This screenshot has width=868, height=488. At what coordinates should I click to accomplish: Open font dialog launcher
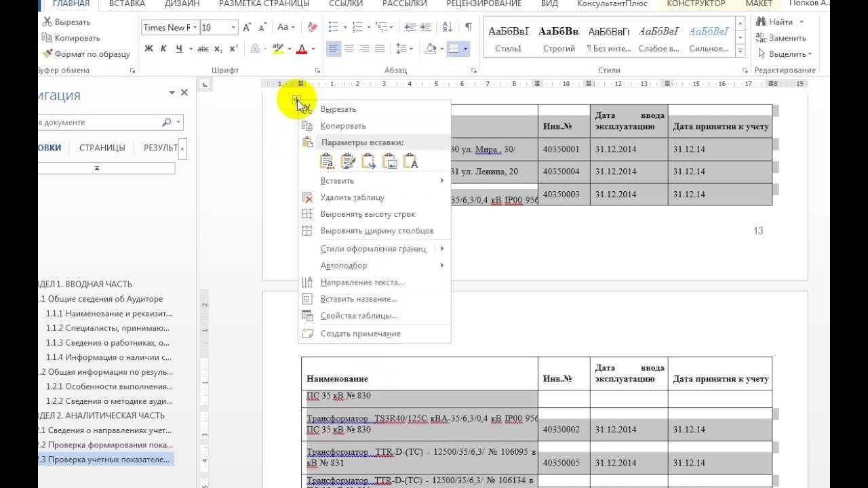click(x=317, y=70)
